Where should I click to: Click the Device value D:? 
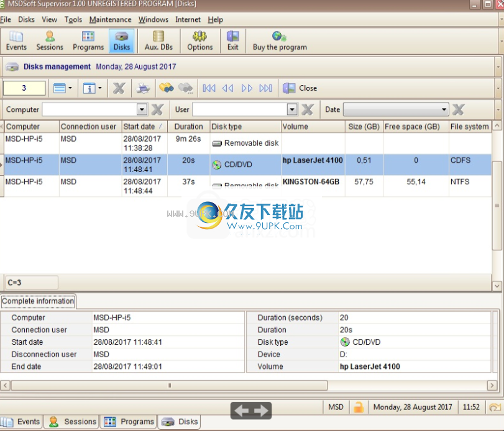click(344, 354)
